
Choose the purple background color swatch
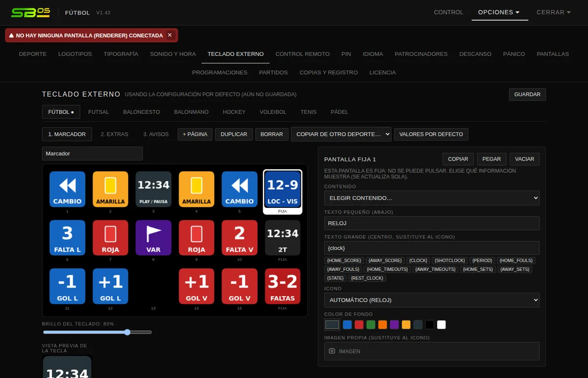pyautogui.click(x=394, y=325)
